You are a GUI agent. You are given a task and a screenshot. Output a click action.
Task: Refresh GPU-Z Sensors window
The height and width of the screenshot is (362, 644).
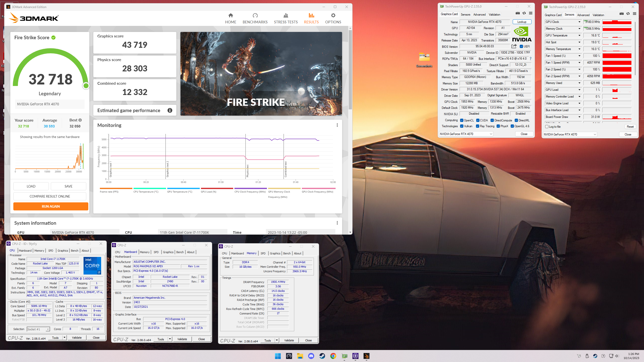628,14
